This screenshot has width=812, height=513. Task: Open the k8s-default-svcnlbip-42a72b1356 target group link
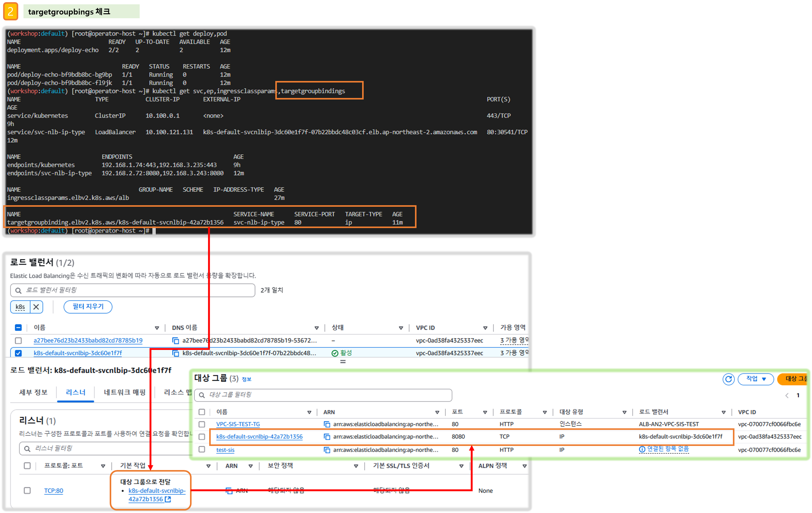pyautogui.click(x=259, y=436)
